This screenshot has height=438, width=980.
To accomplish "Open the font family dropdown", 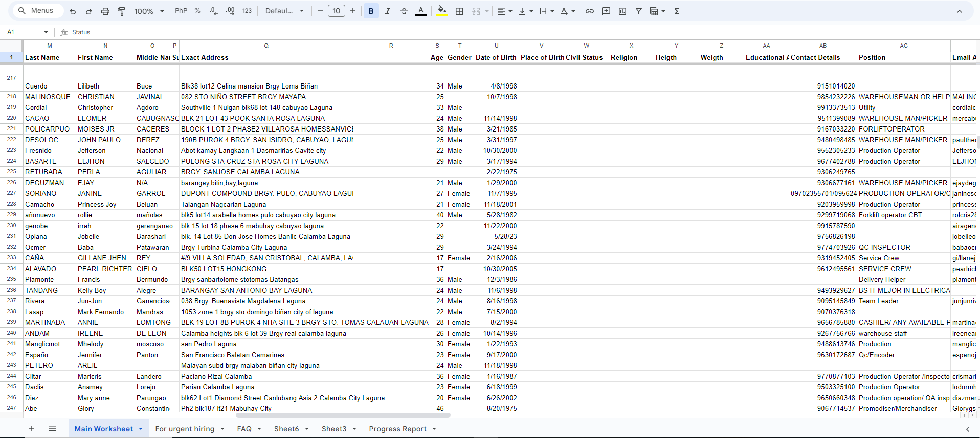I will (284, 11).
